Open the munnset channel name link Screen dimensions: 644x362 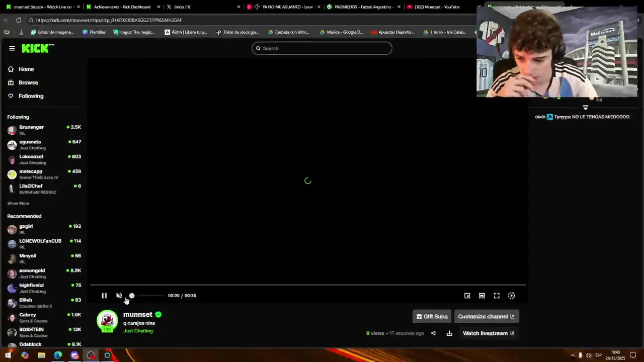(137, 314)
